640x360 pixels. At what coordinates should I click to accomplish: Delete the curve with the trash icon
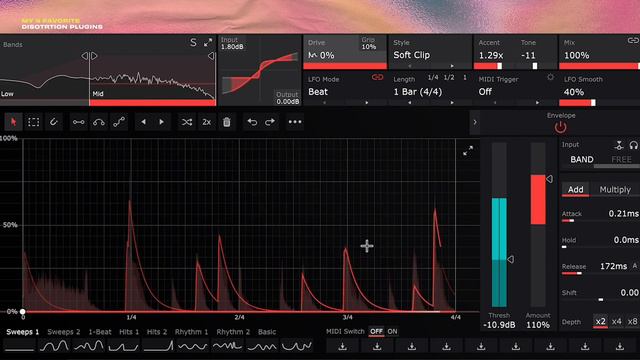[x=227, y=122]
